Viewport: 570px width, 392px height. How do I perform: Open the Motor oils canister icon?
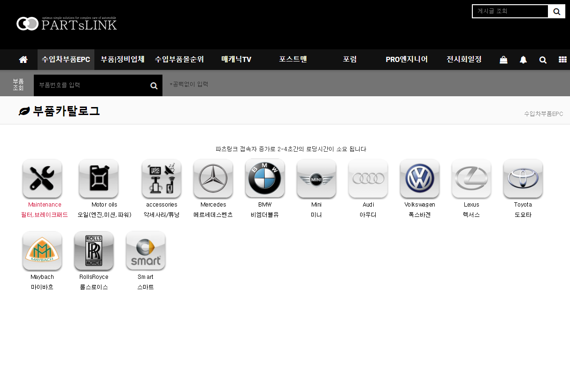(99, 179)
